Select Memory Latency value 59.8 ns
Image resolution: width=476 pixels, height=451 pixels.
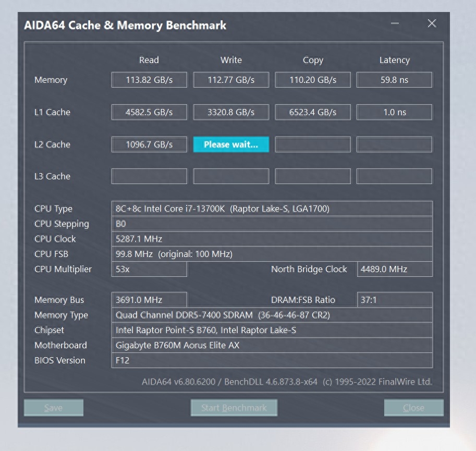tap(394, 80)
